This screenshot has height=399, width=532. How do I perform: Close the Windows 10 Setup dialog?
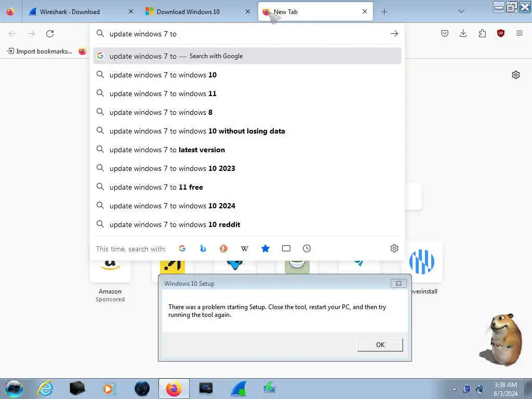pyautogui.click(x=398, y=283)
